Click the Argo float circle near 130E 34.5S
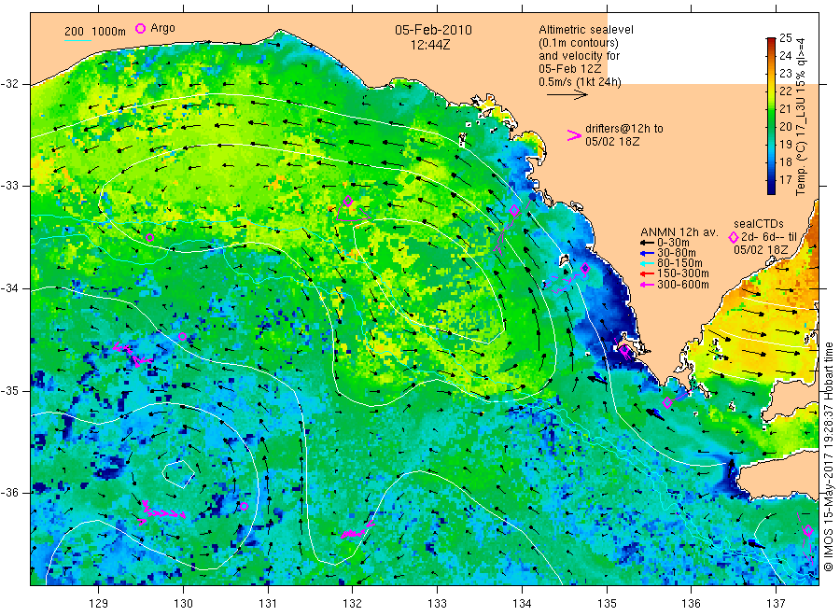 pos(182,336)
